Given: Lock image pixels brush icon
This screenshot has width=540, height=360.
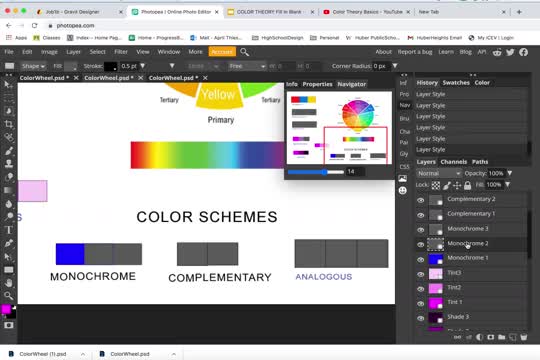Looking at the screenshot, I should pyautogui.click(x=447, y=185).
